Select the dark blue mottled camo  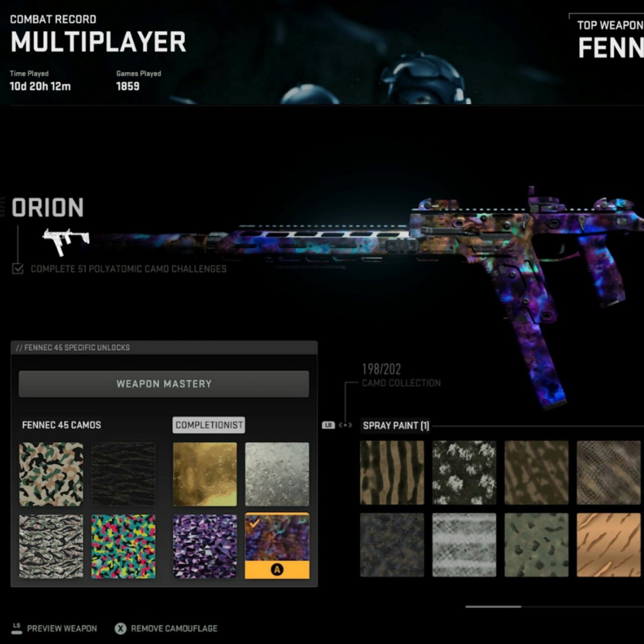(392, 545)
